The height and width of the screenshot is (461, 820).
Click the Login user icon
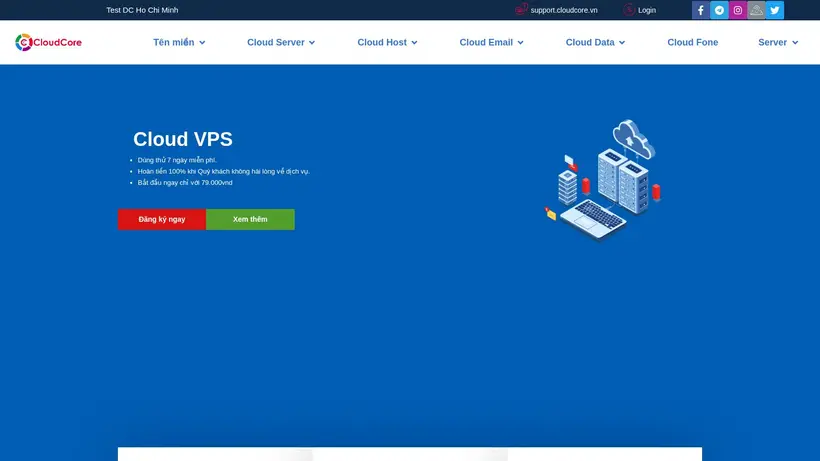coord(629,9)
